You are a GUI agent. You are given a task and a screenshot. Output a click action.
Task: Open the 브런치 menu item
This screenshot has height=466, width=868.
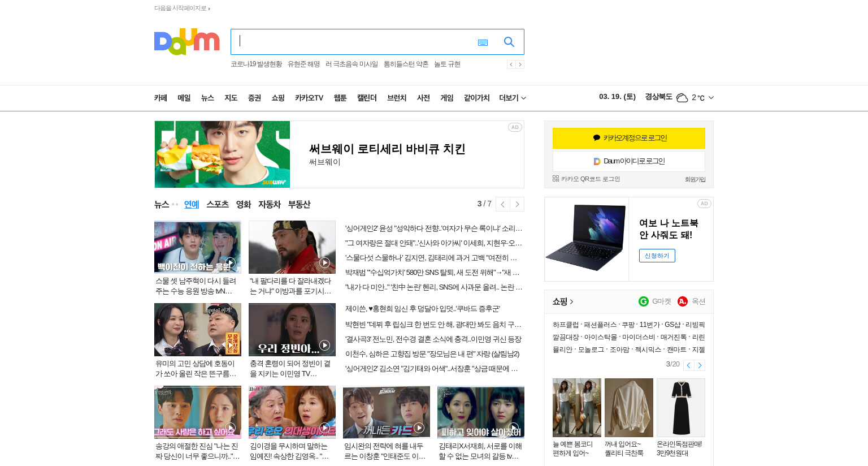397,98
